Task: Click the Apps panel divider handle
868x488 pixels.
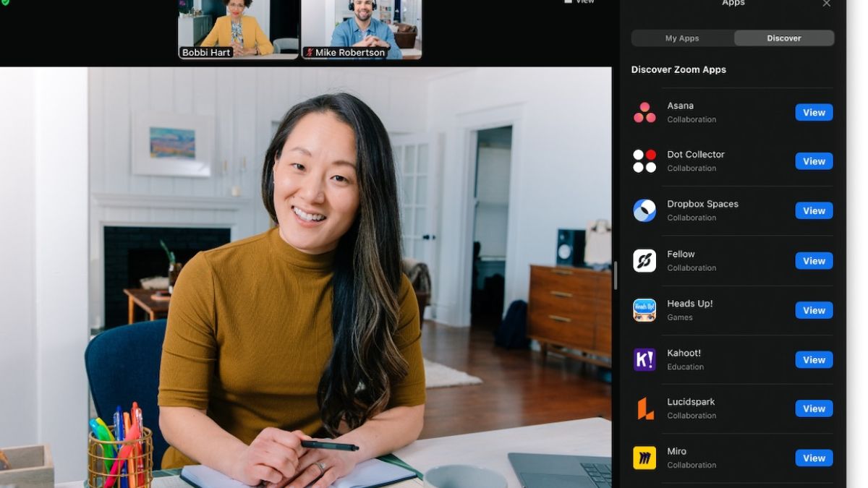Action: coord(615,275)
